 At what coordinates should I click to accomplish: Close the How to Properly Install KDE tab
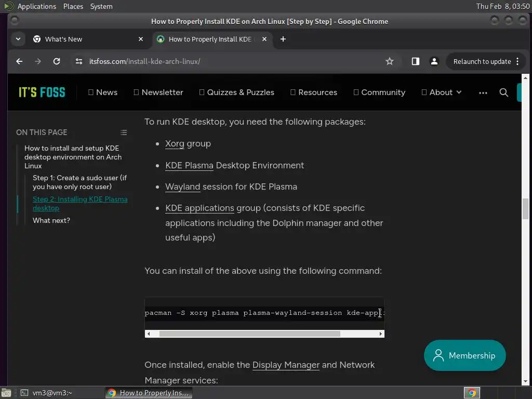coord(264,39)
